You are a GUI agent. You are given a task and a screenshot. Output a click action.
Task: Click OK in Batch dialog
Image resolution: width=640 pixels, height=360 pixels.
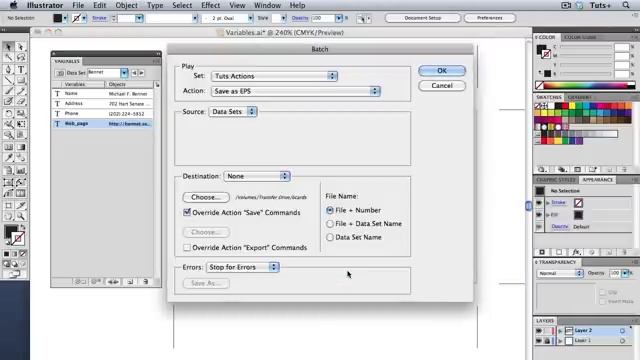point(442,71)
